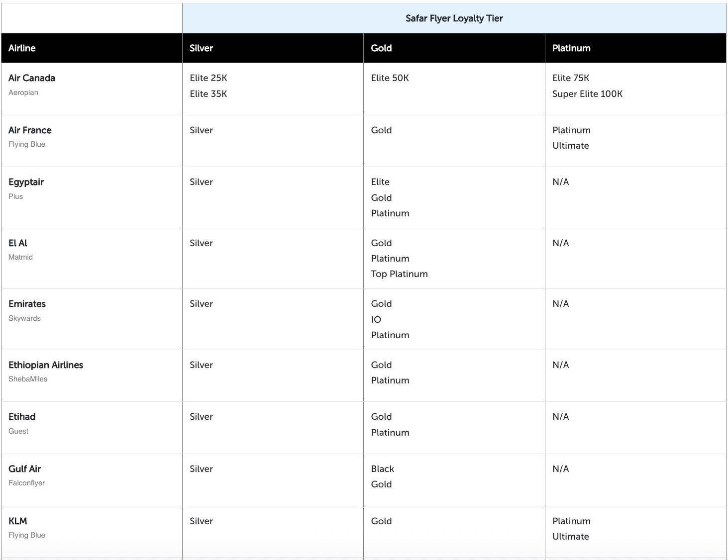This screenshot has height=560, width=728.
Task: Select the Aeroplan program label
Action: pos(23,93)
